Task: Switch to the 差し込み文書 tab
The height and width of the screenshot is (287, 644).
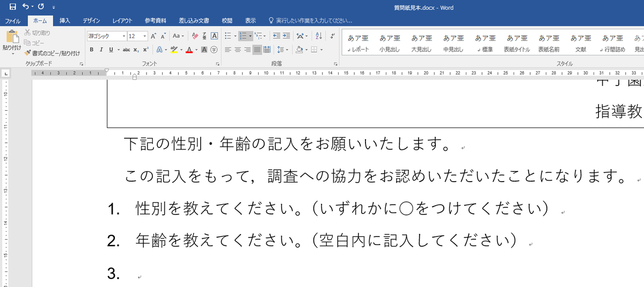Action: point(194,20)
